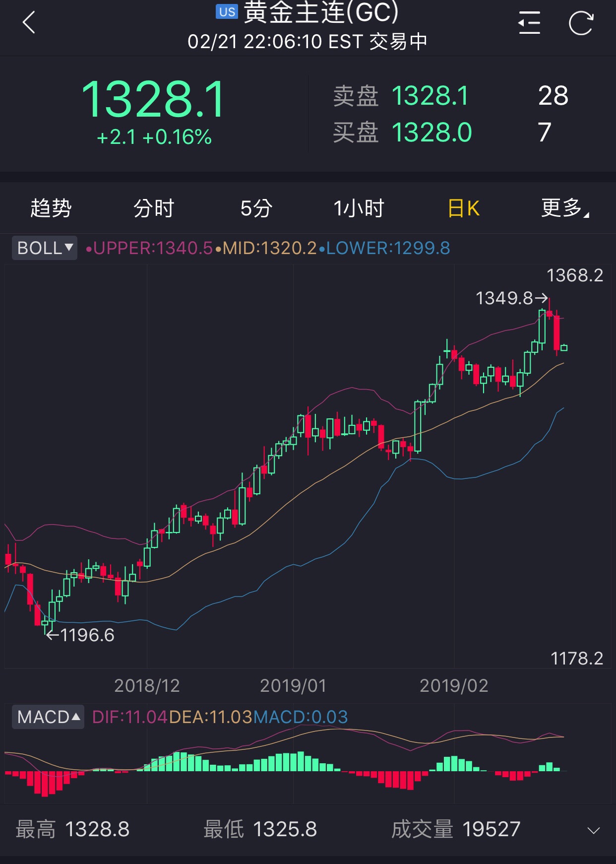This screenshot has height=864, width=616.
Task: Select the 1小时 chart interval
Action: pos(359,208)
